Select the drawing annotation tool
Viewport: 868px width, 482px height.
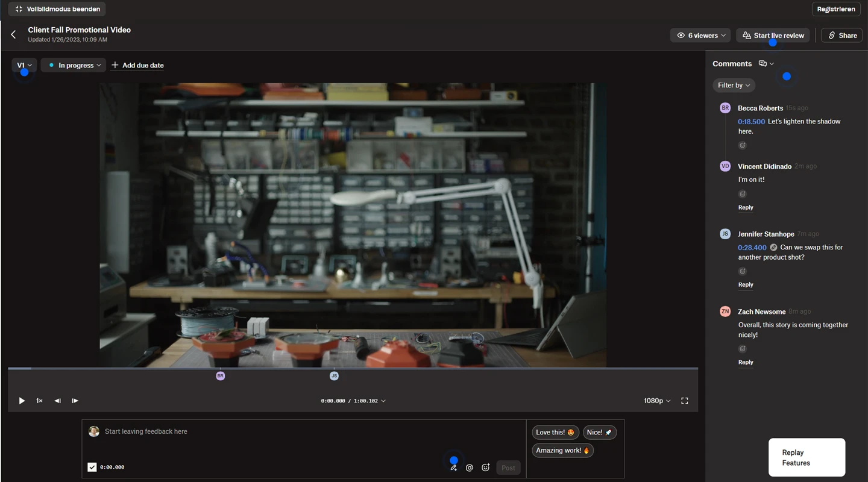[453, 468]
